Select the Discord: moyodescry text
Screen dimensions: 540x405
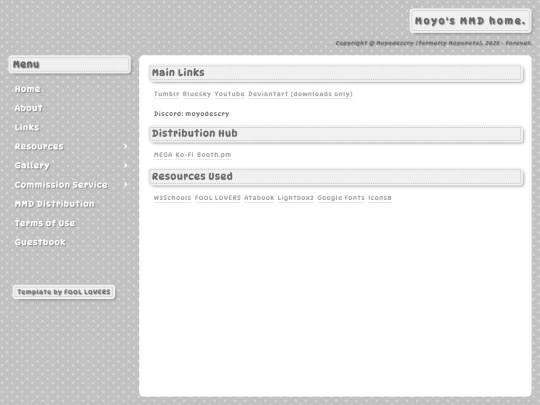click(x=191, y=114)
